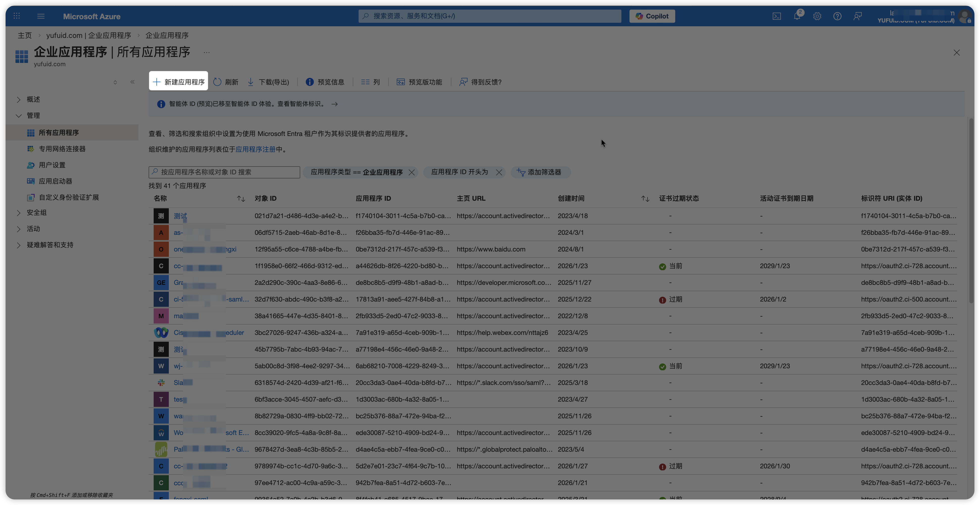Image resolution: width=980 pixels, height=505 pixels.
Task: Open the notifications bell
Action: [x=797, y=16]
